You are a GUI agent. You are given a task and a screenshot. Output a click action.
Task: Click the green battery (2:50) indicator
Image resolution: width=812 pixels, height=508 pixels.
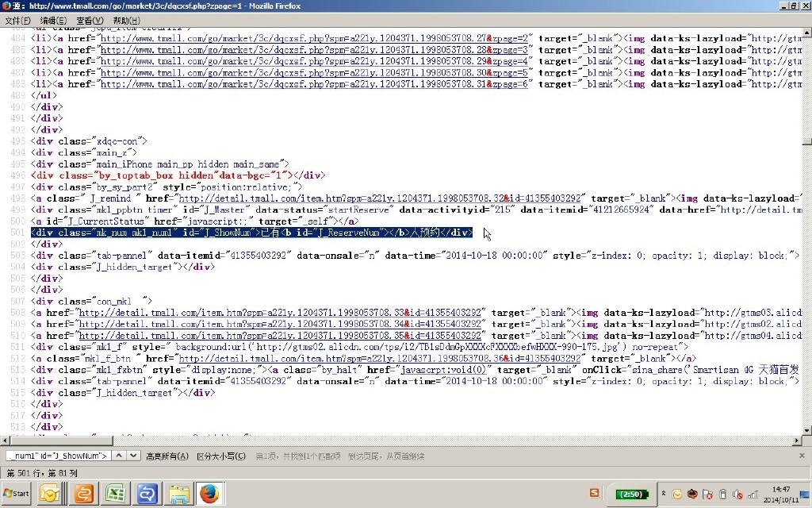(x=631, y=494)
